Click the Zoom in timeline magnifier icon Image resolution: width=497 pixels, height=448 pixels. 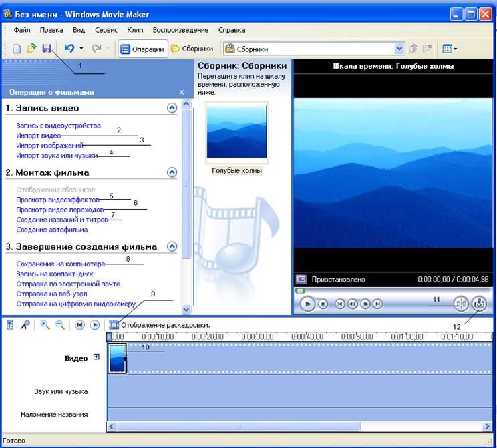tap(45, 324)
